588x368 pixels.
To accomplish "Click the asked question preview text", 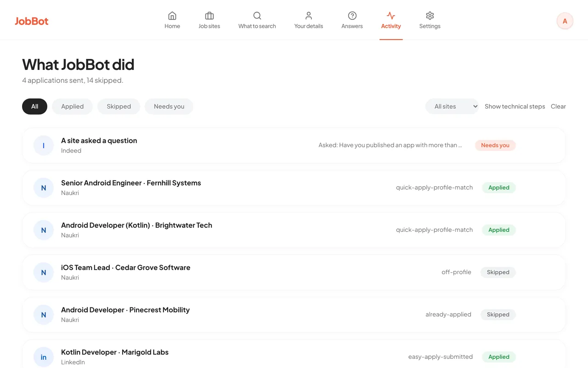I will [390, 145].
